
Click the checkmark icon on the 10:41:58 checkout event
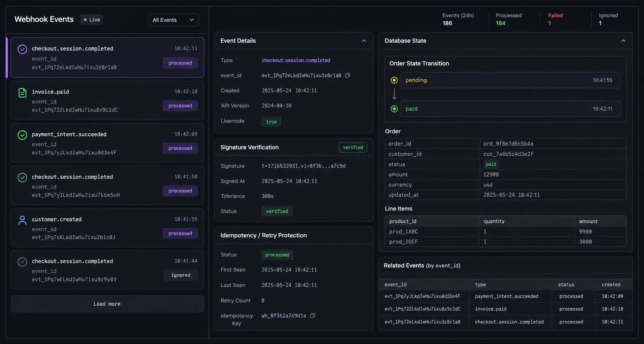coord(23,177)
